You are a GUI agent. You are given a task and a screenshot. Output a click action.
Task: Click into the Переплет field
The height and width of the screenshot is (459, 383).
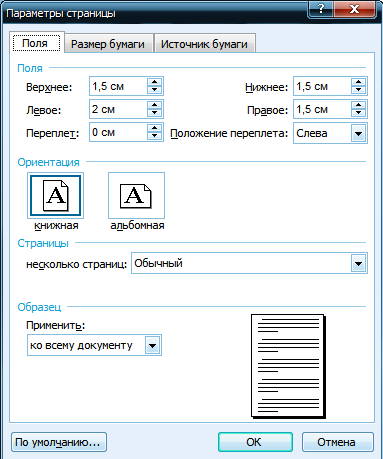[x=118, y=132]
